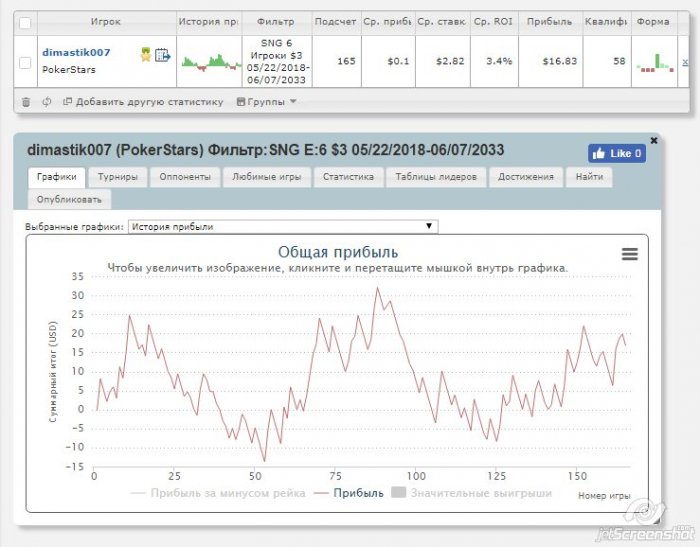The image size is (700, 547).
Task: Switch to the Таблицы лидеров tab
Action: pos(436,177)
